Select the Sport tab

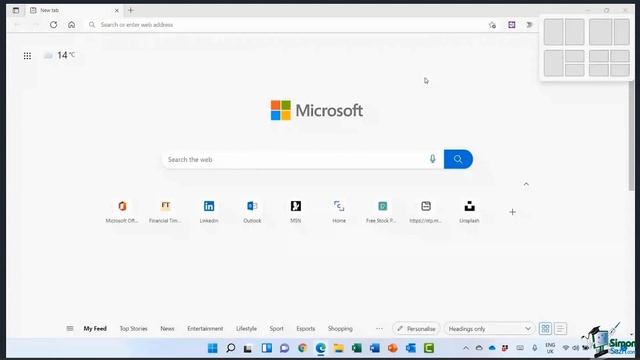(x=276, y=329)
